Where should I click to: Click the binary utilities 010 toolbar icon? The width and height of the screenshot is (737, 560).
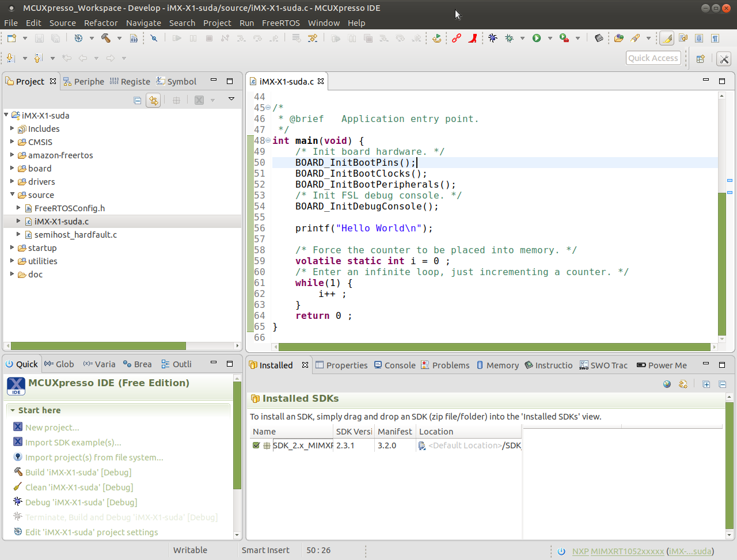[134, 38]
